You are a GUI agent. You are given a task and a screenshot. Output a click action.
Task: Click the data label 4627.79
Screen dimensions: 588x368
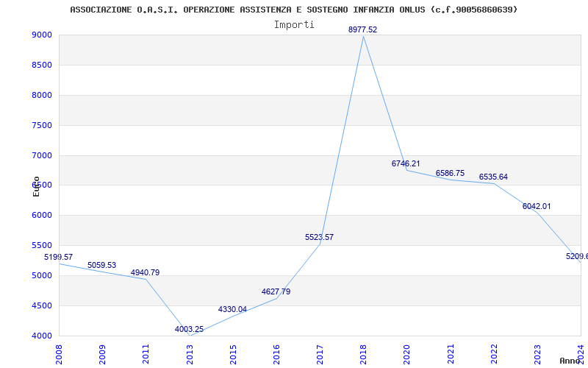tap(276, 291)
